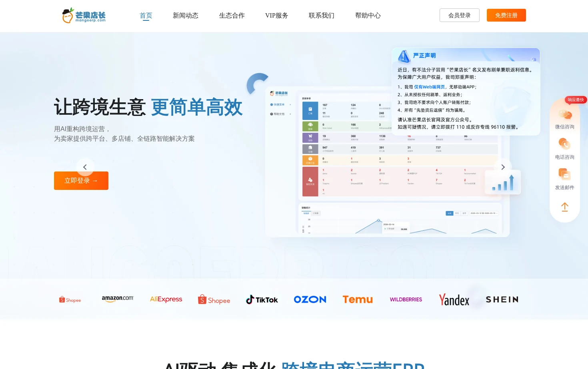Click the 会员登录 button

tap(460, 15)
